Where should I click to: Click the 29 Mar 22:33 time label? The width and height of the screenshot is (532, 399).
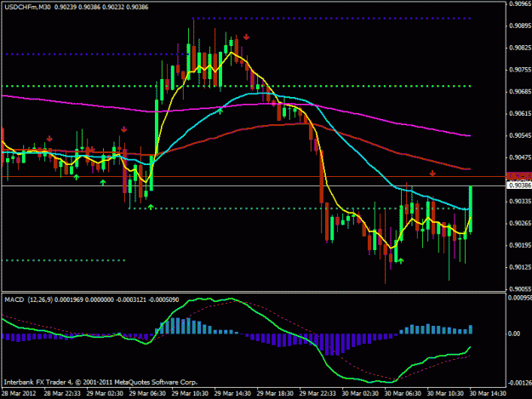coord(317,394)
